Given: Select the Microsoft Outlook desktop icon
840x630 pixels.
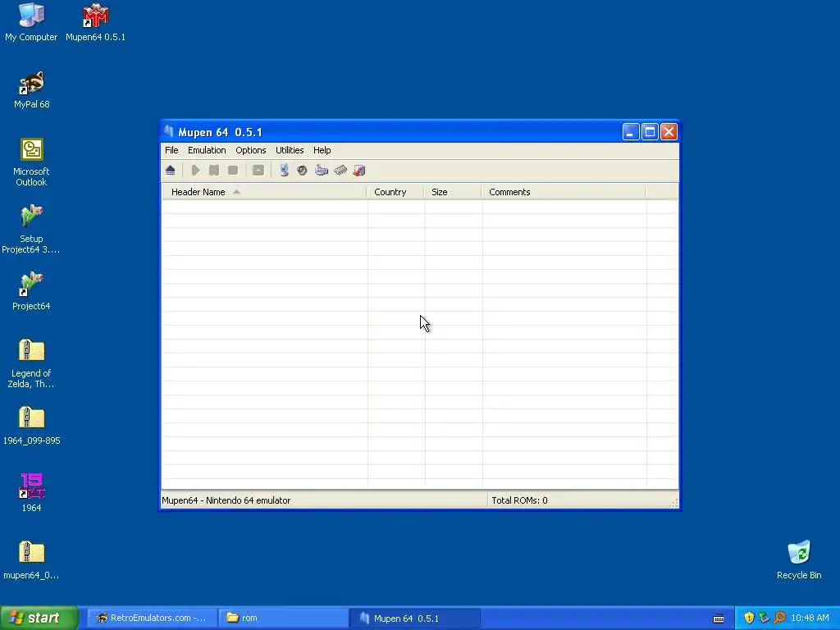Looking at the screenshot, I should [x=31, y=162].
